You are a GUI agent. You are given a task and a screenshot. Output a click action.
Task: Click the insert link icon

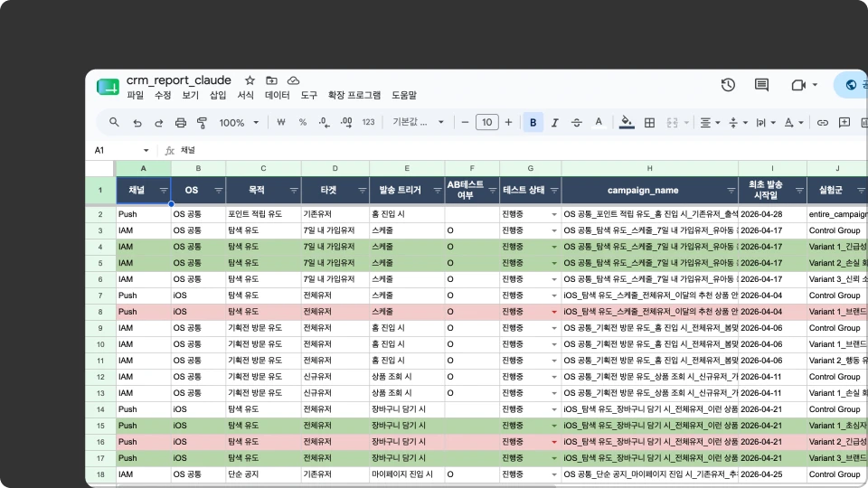[823, 123]
